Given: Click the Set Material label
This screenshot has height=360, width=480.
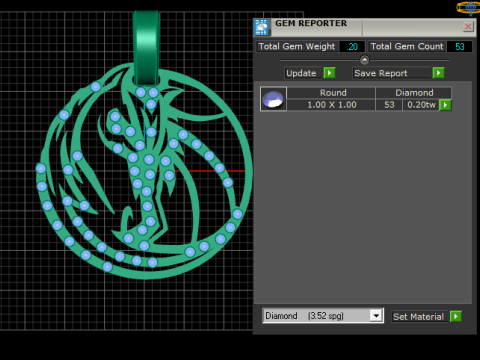Looking at the screenshot, I should pyautogui.click(x=419, y=317).
